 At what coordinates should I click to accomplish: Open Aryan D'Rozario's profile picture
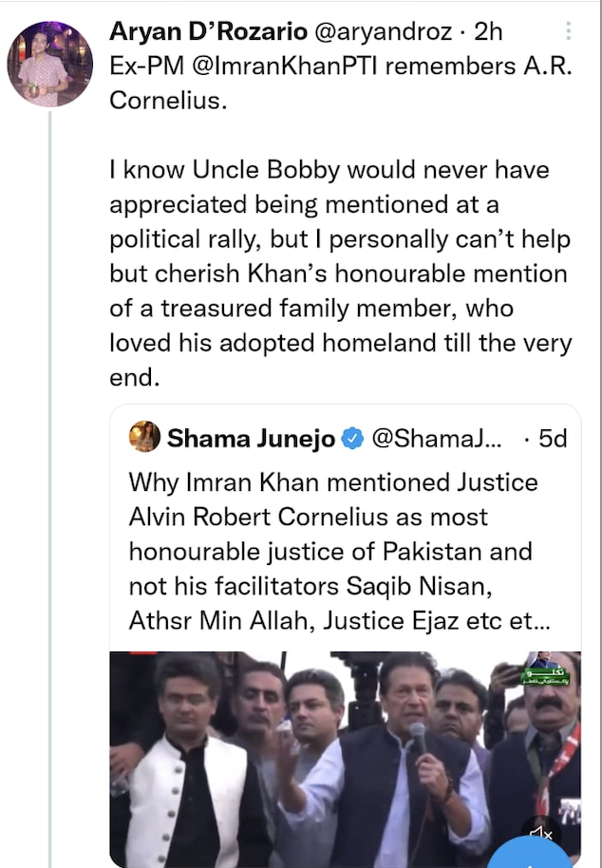(x=50, y=64)
